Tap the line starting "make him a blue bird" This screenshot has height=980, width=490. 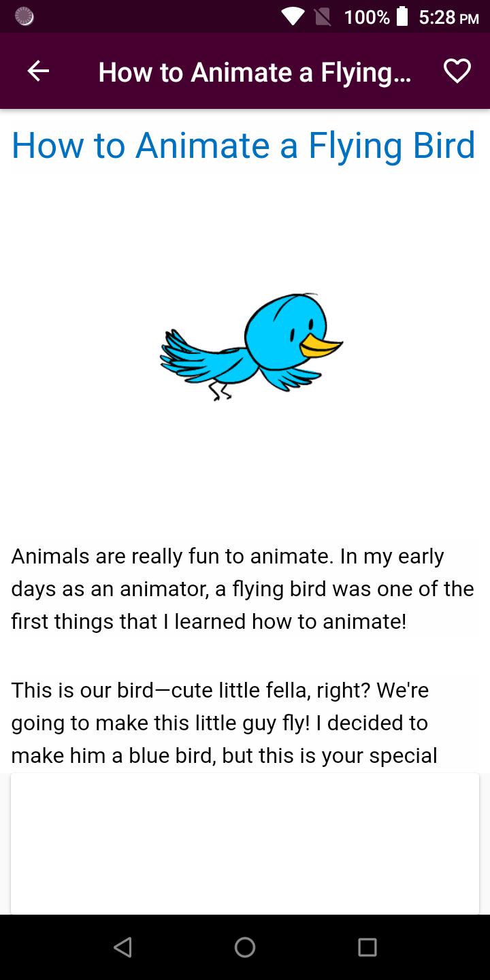point(224,755)
